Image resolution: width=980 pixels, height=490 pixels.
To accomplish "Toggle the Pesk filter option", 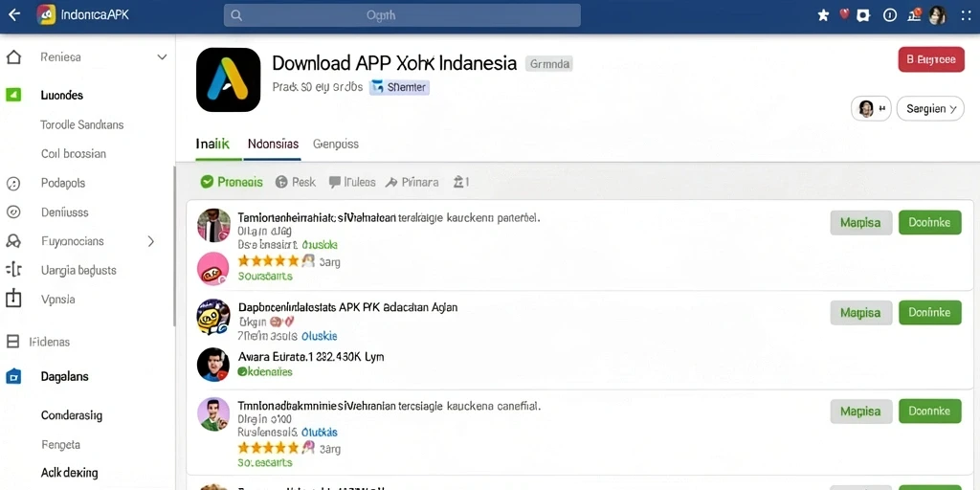I will 295,182.
